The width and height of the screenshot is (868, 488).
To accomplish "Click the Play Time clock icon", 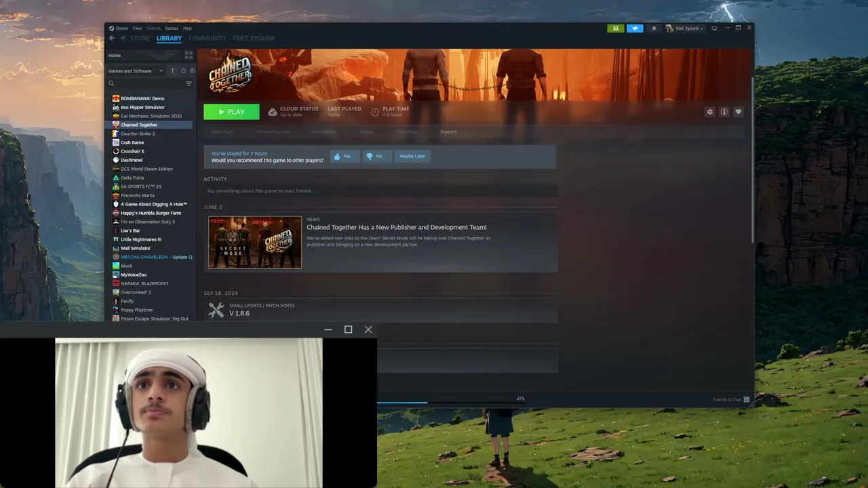I will click(375, 112).
